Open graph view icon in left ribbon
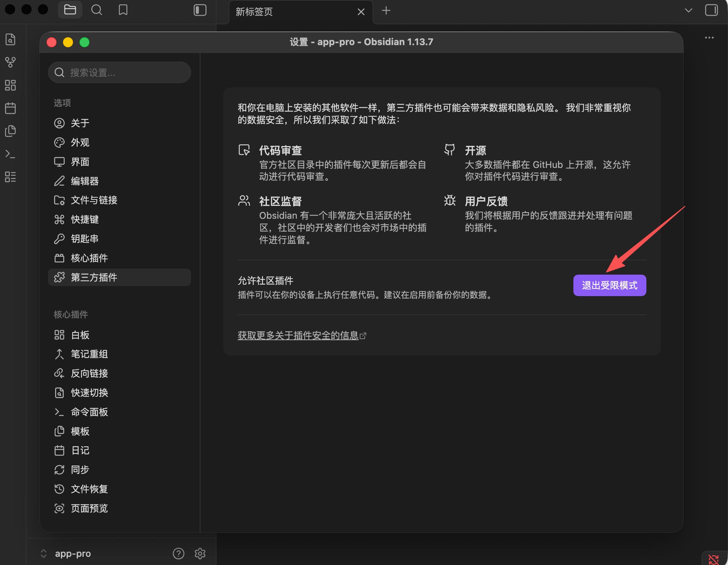728x565 pixels. click(10, 62)
